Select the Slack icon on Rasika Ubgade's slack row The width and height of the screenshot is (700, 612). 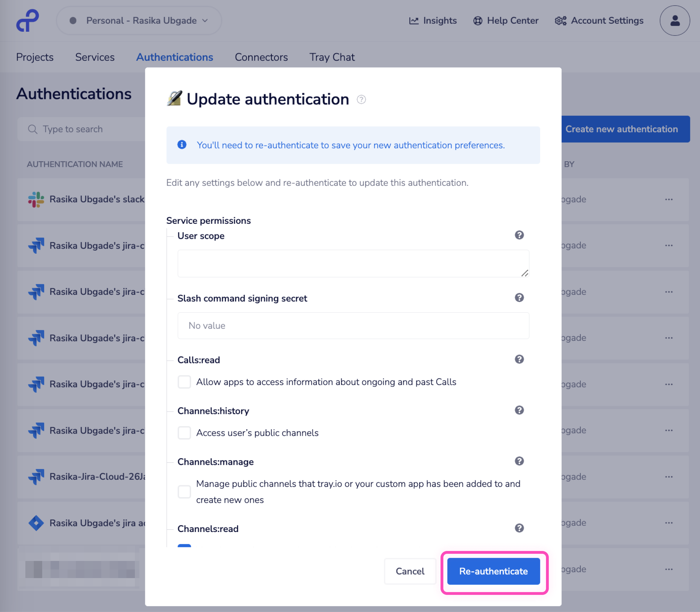pyautogui.click(x=35, y=199)
